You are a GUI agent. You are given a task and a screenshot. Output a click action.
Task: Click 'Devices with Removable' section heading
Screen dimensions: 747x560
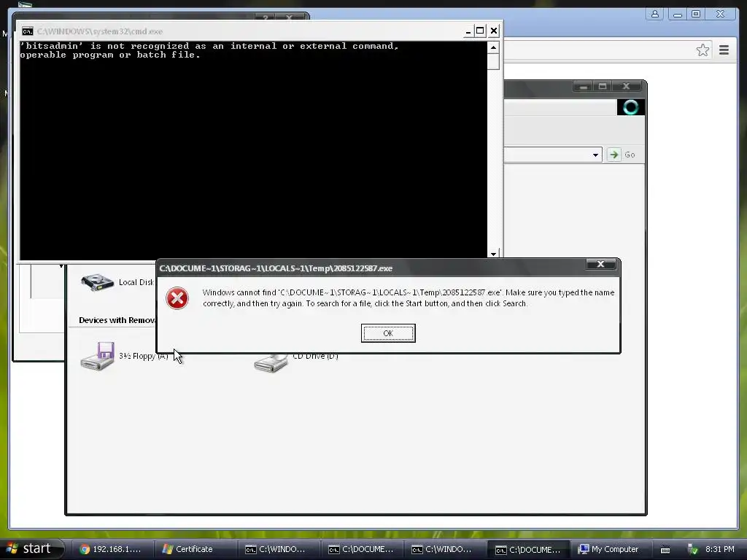coord(117,320)
